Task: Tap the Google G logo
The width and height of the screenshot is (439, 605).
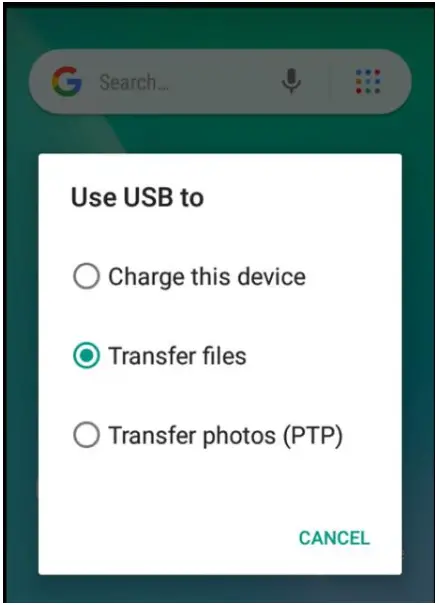Action: click(67, 81)
